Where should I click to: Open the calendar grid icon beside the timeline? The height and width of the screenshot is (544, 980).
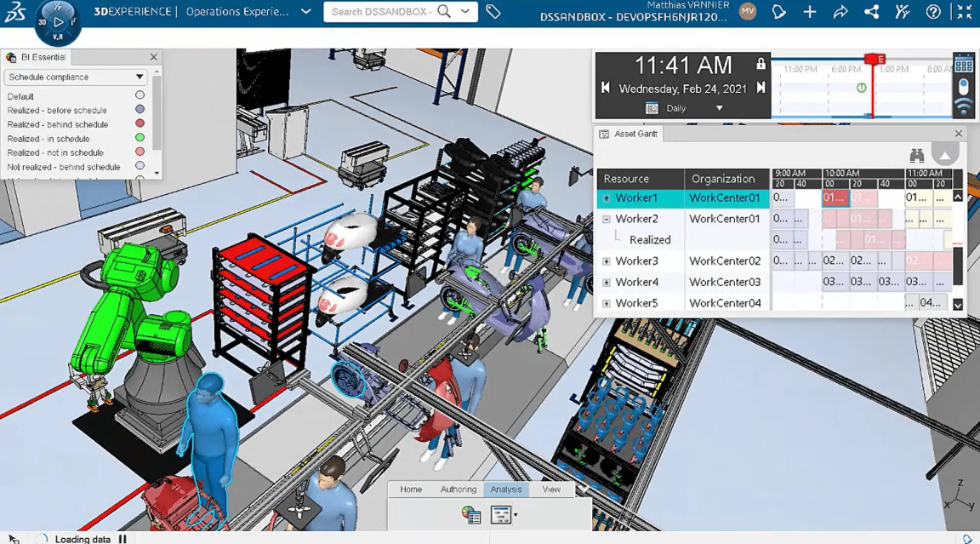(x=963, y=66)
